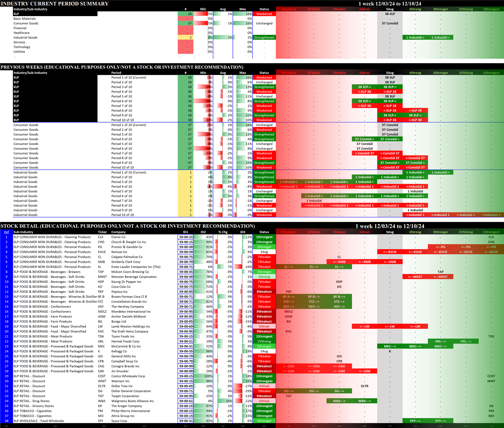Select the yellow count cell for Industrial Goods

point(185,38)
